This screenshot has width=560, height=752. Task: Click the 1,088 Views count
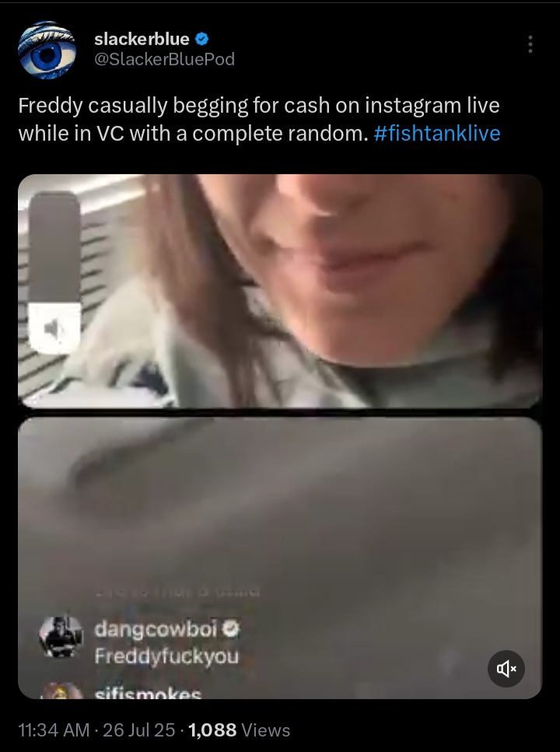coord(239,730)
